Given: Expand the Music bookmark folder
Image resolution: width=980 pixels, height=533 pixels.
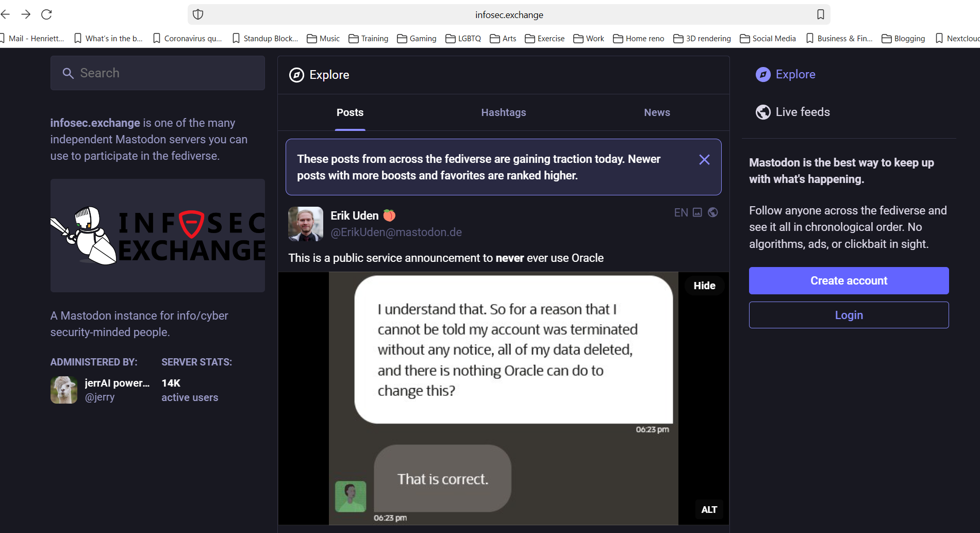Looking at the screenshot, I should pyautogui.click(x=323, y=38).
